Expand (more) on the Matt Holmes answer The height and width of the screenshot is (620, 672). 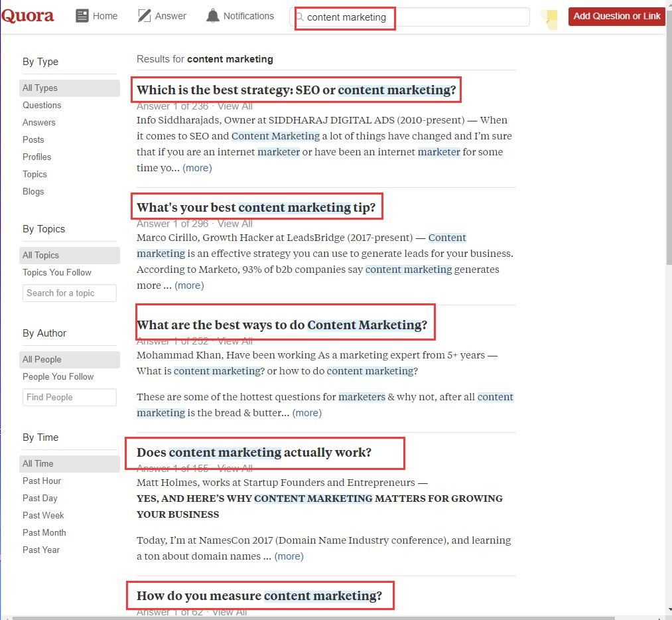(289, 556)
